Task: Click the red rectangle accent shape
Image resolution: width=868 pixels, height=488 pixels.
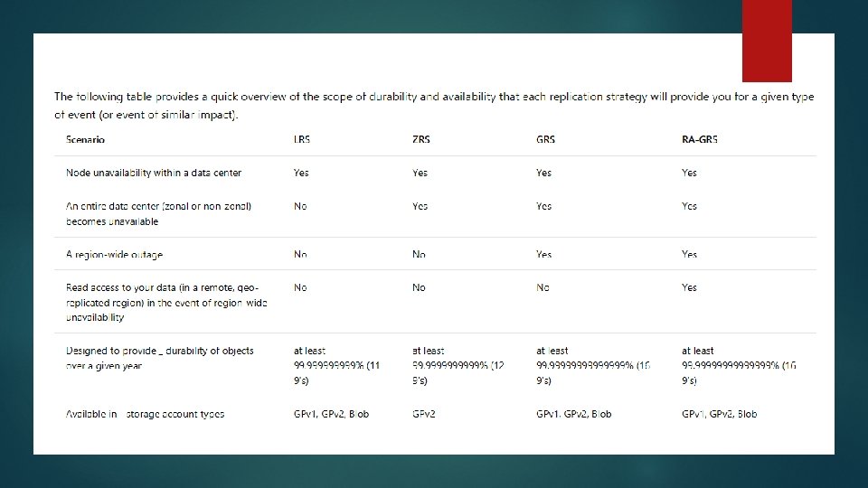Action: coord(767,41)
